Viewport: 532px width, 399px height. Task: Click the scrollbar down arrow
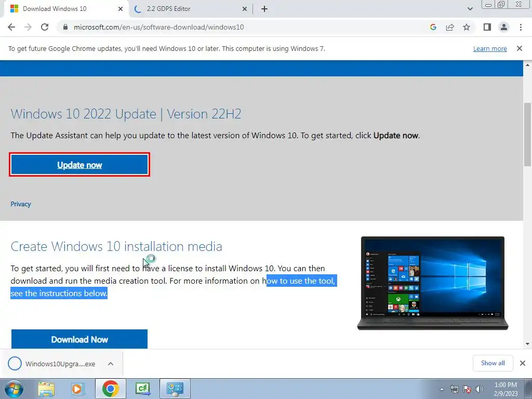(528, 344)
